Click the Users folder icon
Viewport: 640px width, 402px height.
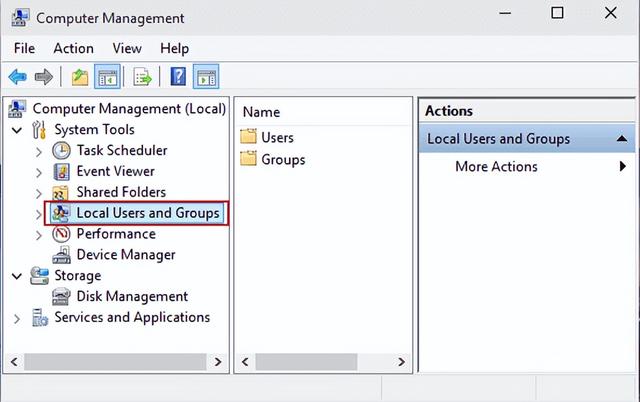pos(248,137)
